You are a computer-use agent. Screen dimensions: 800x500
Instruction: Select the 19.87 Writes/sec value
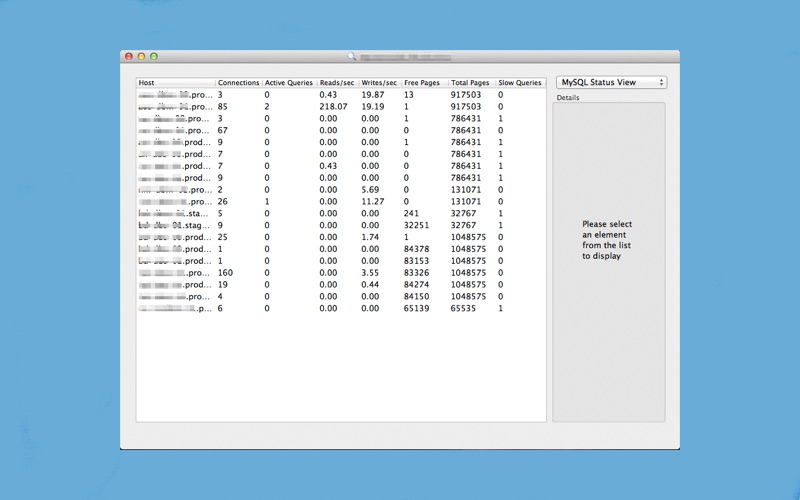(372, 95)
